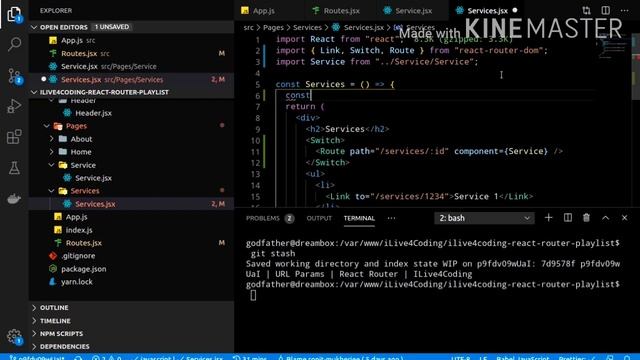Click the "/services/:id" path in the Route
640x360 pixels.
412,151
